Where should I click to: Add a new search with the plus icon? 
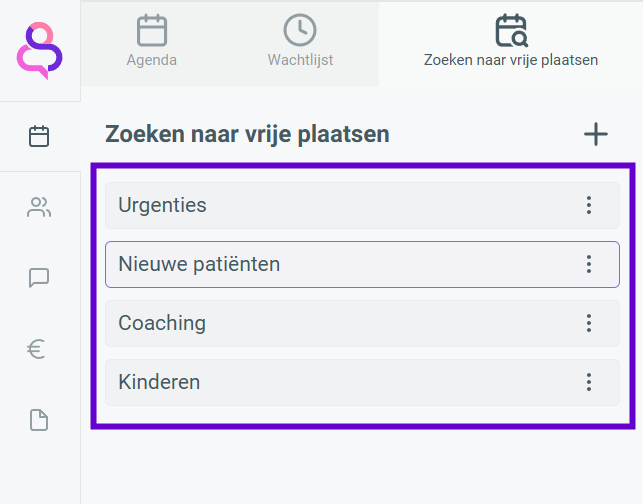point(596,134)
